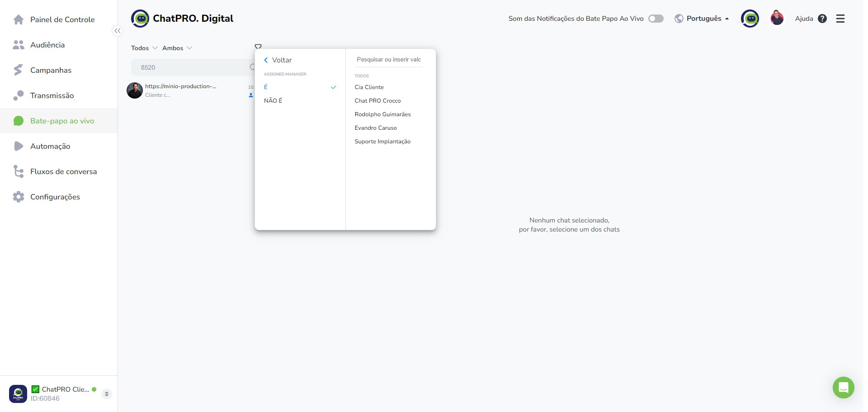Collapse the sidebar with the double-chevron button
868x412 pixels.
pos(117,31)
